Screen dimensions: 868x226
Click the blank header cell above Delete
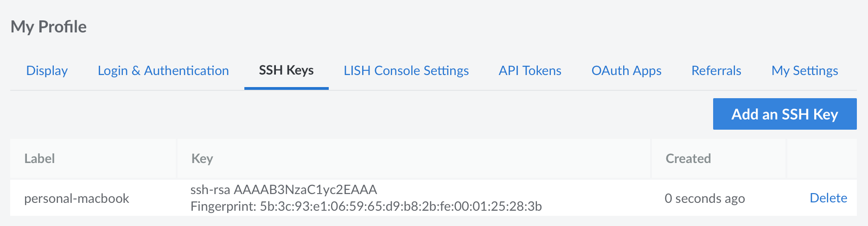click(821, 159)
